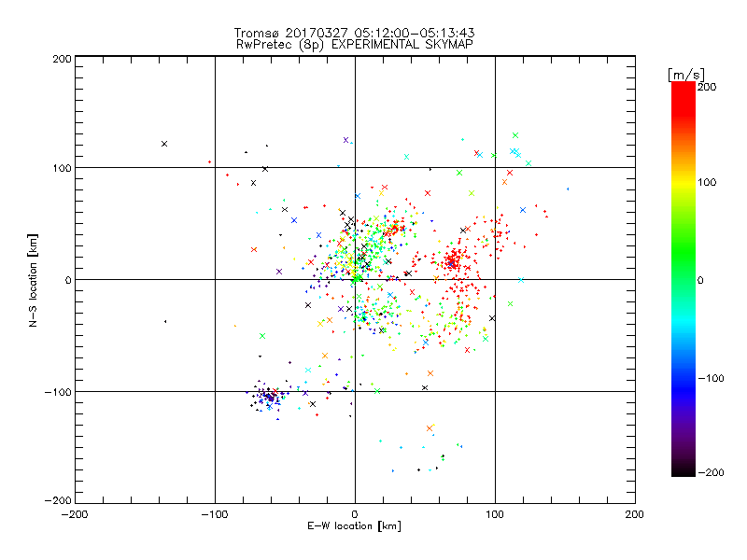Click the E-W axis -200 tick label
This screenshot has width=747, height=560.
(75, 514)
